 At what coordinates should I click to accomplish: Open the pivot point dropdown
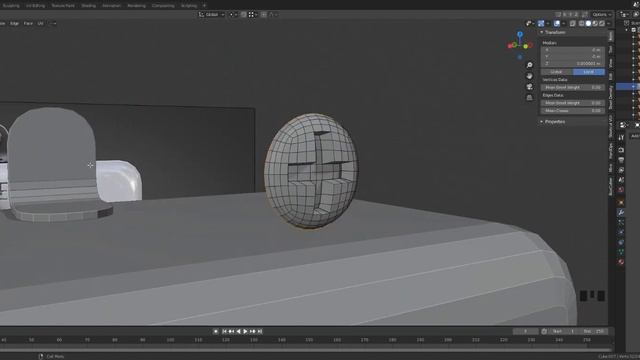(x=233, y=15)
